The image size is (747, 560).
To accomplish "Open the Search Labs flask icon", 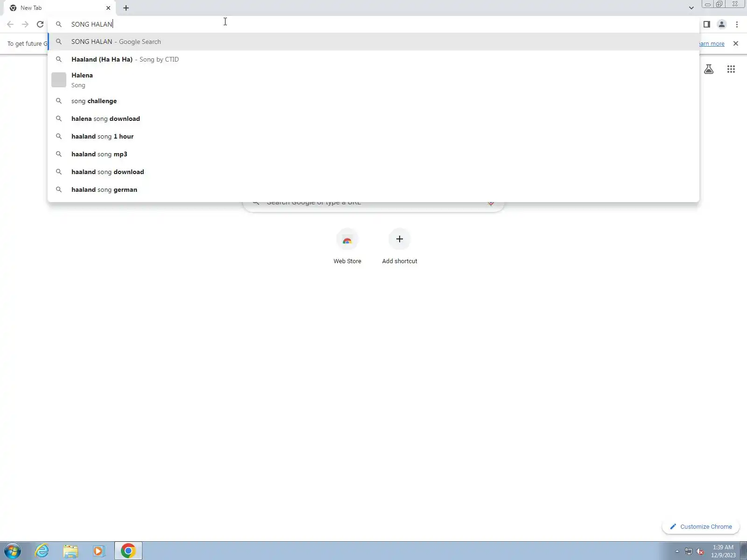I will 709,69.
